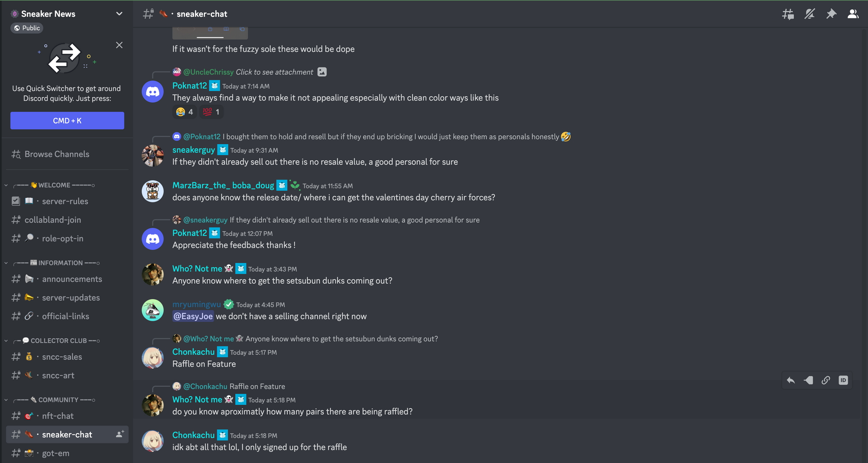Open Browse Channels
The image size is (868, 463).
(x=56, y=154)
